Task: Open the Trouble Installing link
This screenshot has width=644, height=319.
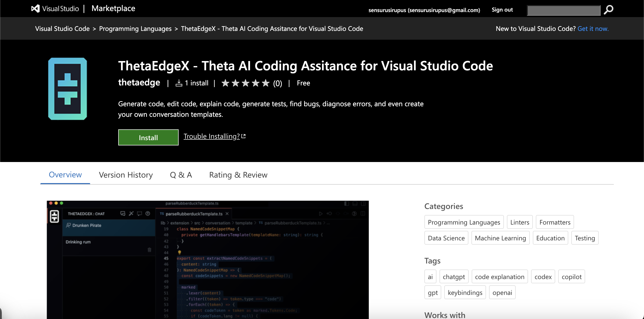Action: (212, 136)
